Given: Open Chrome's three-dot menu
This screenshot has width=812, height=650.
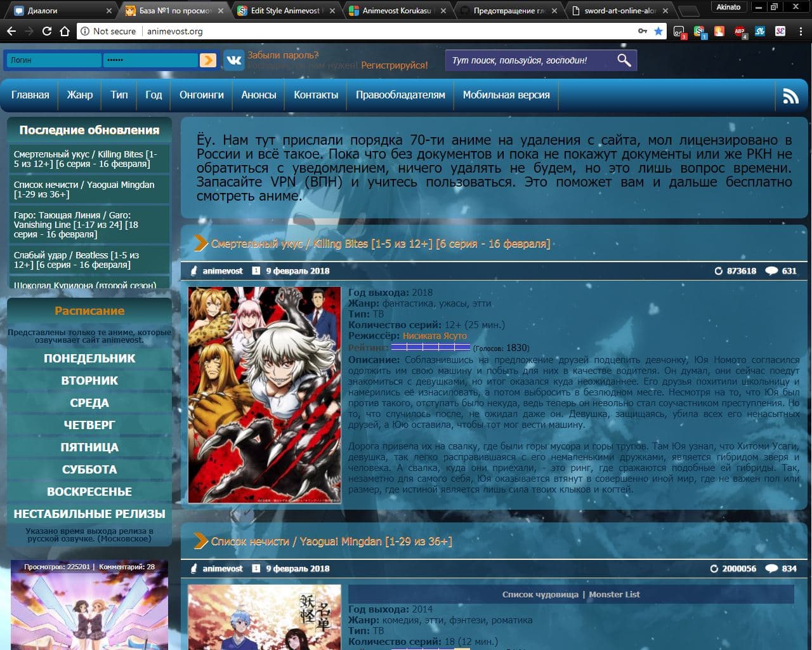Looking at the screenshot, I should (801, 30).
